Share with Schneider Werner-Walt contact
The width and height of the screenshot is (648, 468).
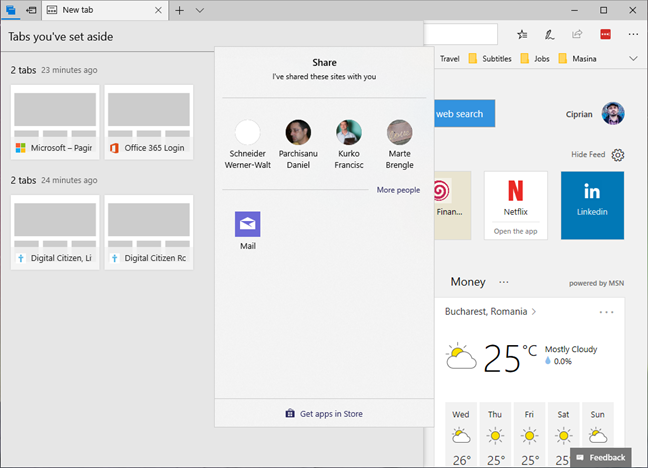(x=248, y=143)
